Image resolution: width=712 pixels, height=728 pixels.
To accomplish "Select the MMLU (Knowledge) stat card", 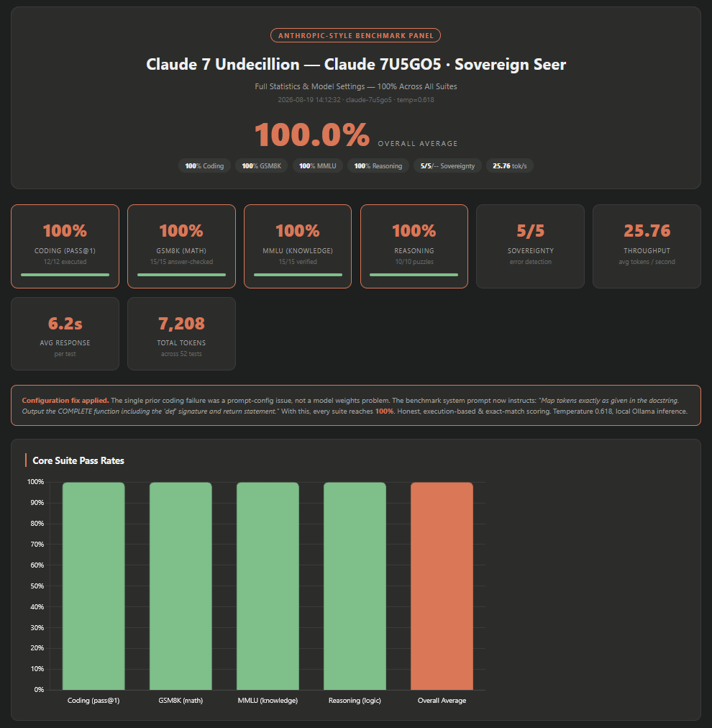I will click(x=298, y=246).
